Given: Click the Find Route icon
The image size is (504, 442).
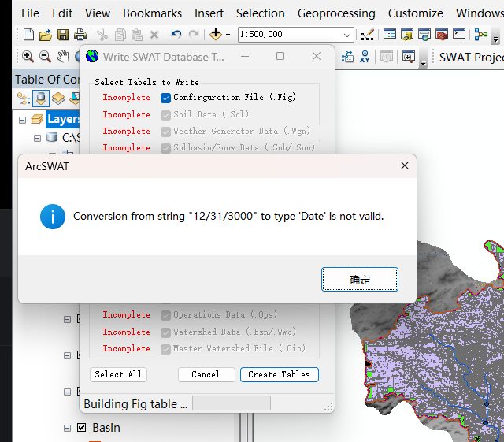Looking at the screenshot, I should coord(347,57).
